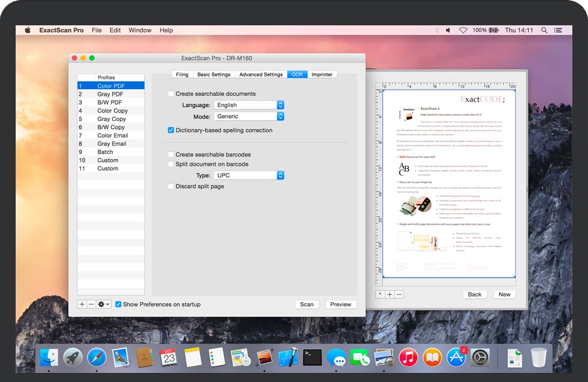
Task: Click the Preview button
Action: (341, 304)
